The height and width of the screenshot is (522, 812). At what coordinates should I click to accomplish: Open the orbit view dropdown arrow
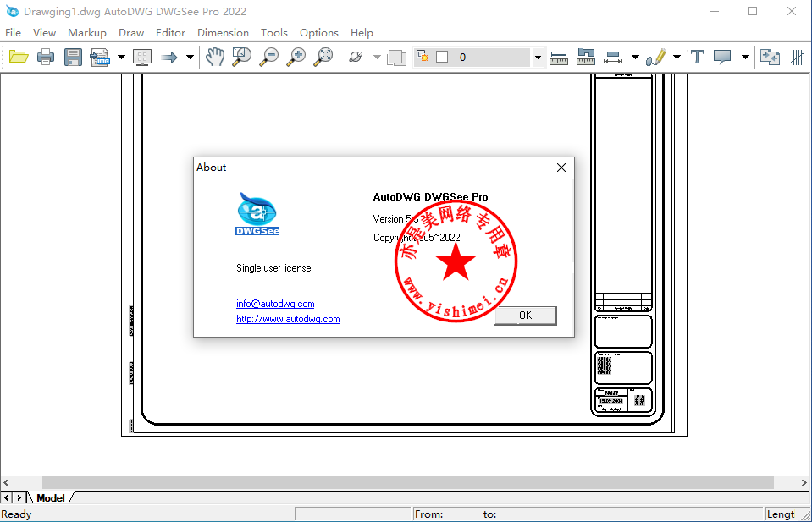[377, 57]
